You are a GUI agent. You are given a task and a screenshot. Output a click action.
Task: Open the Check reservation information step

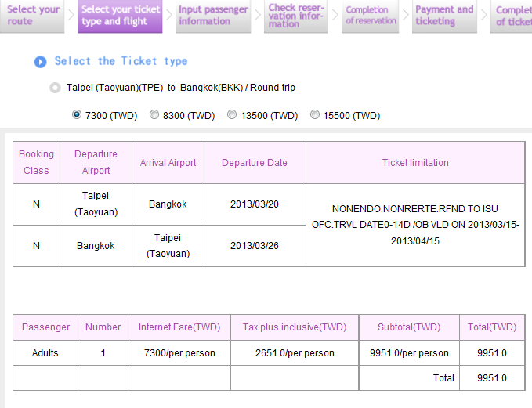point(295,16)
